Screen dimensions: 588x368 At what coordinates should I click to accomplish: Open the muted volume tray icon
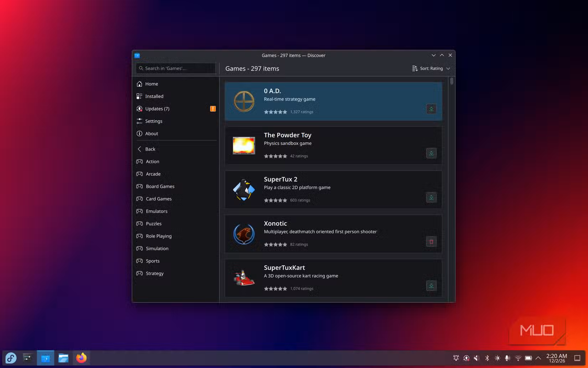(x=476, y=358)
